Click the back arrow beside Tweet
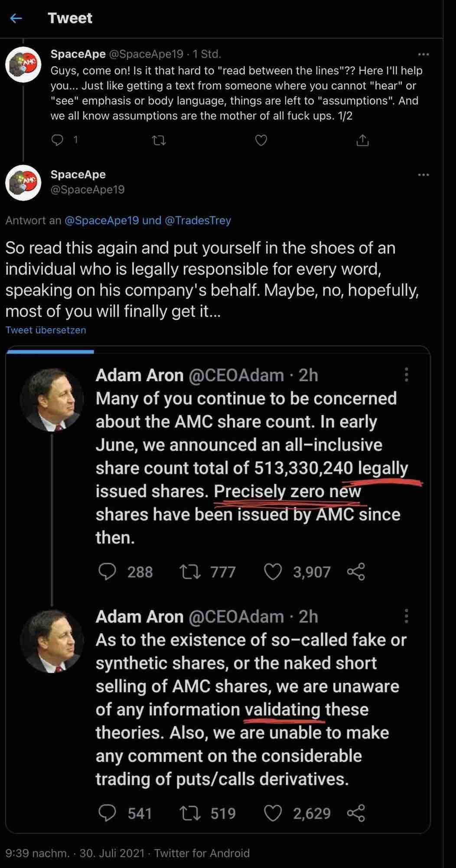This screenshot has width=456, height=868. pos(16,18)
